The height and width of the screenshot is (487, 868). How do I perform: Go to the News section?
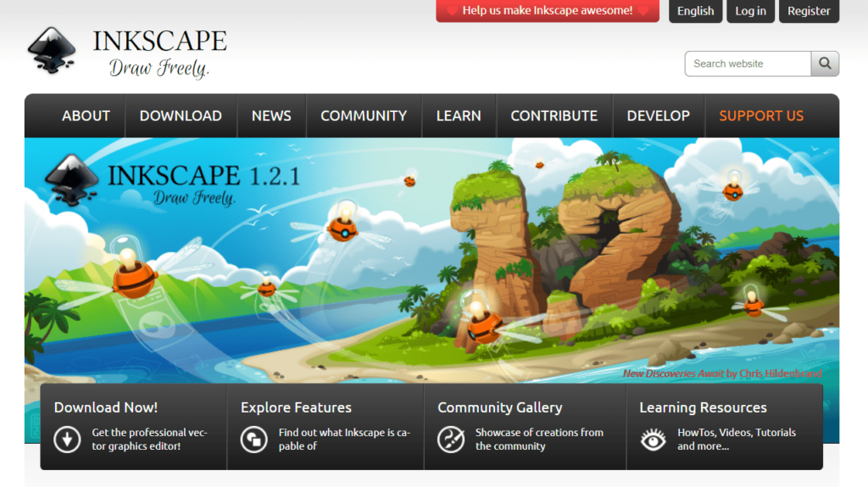271,116
